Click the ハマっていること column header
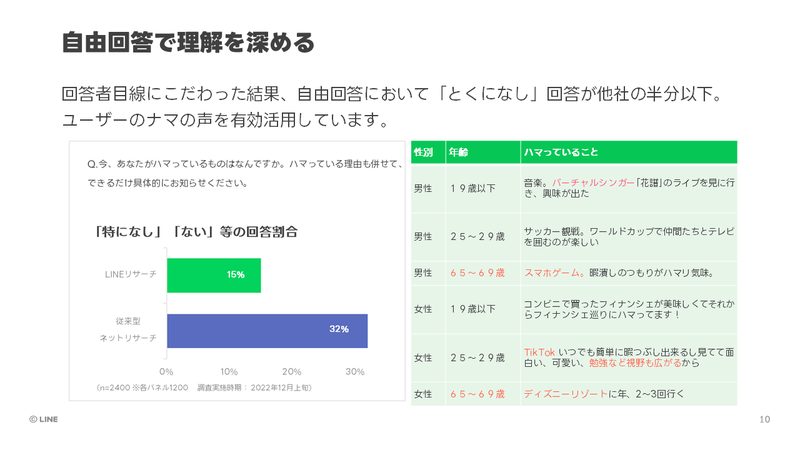The image size is (800, 450). (561, 152)
